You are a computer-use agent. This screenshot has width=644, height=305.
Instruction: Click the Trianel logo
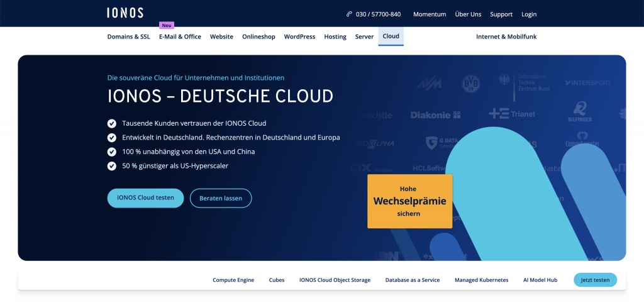pyautogui.click(x=512, y=114)
